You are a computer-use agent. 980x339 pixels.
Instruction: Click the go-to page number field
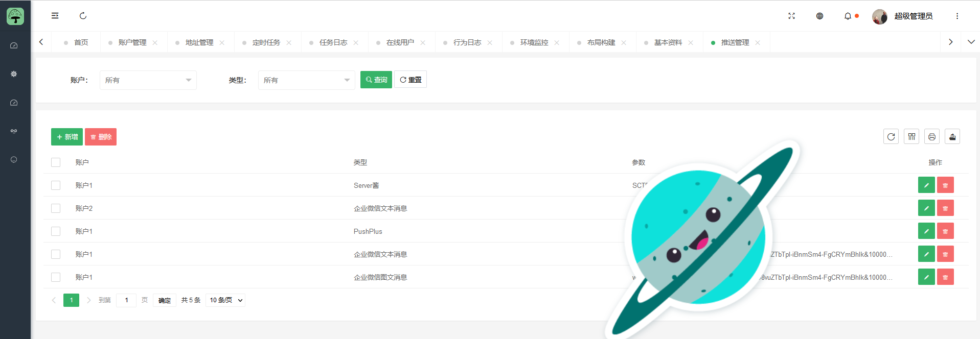126,300
